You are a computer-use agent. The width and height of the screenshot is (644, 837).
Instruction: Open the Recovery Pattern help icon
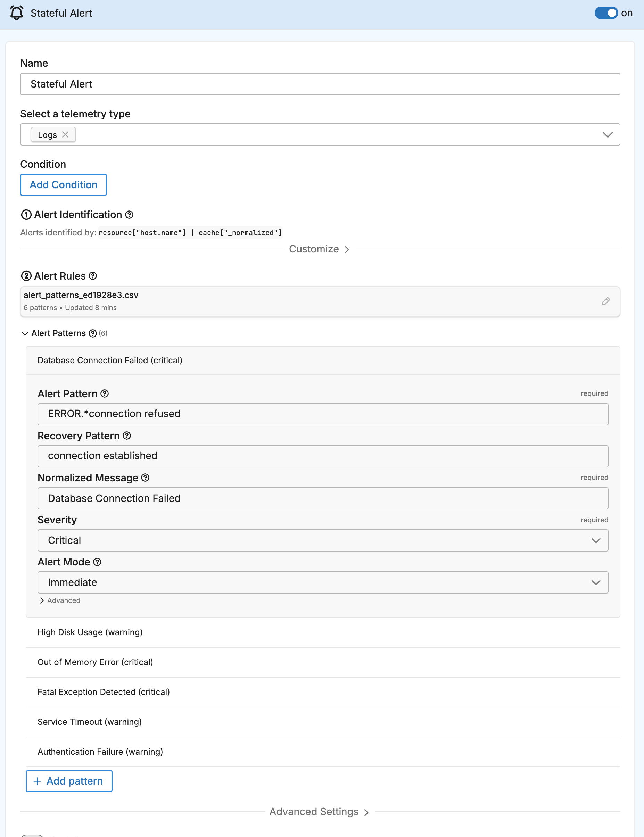point(127,436)
